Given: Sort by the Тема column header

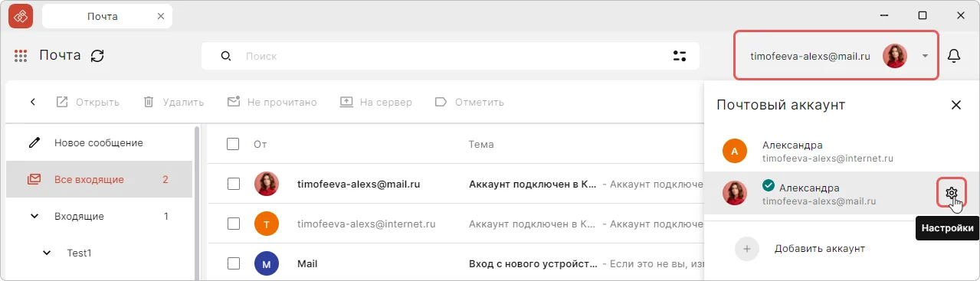Looking at the screenshot, I should (481, 144).
